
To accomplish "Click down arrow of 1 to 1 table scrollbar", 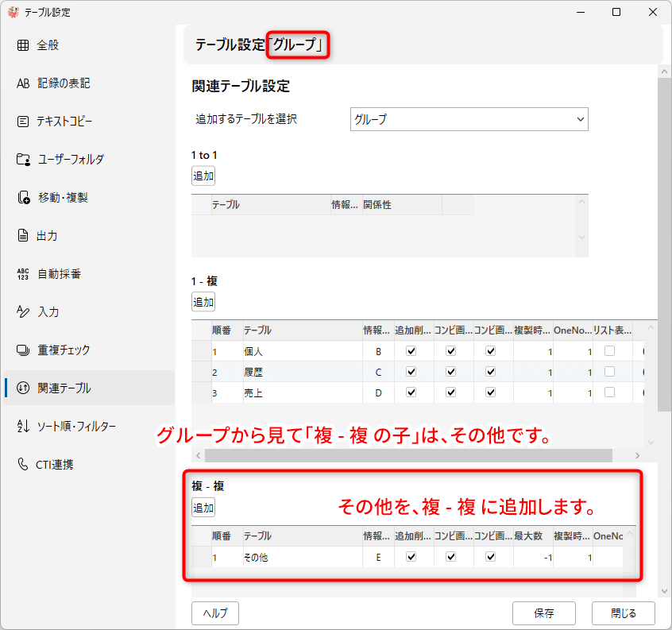I will tap(581, 238).
